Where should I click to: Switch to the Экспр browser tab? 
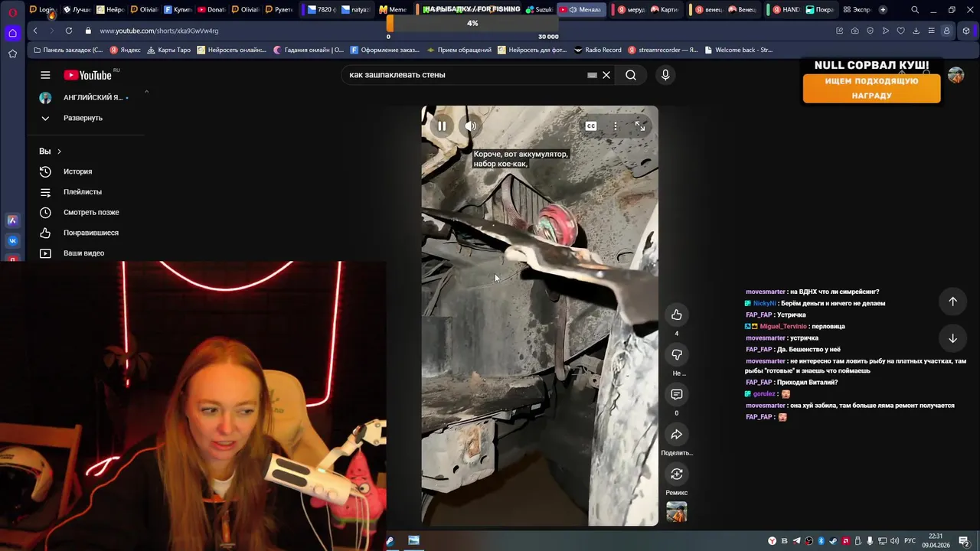pos(857,10)
